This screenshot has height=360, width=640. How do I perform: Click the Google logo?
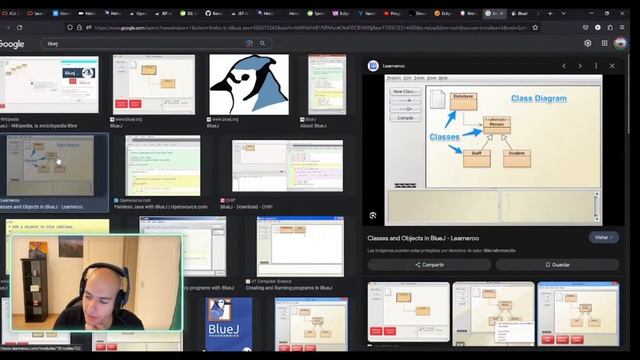click(11, 44)
